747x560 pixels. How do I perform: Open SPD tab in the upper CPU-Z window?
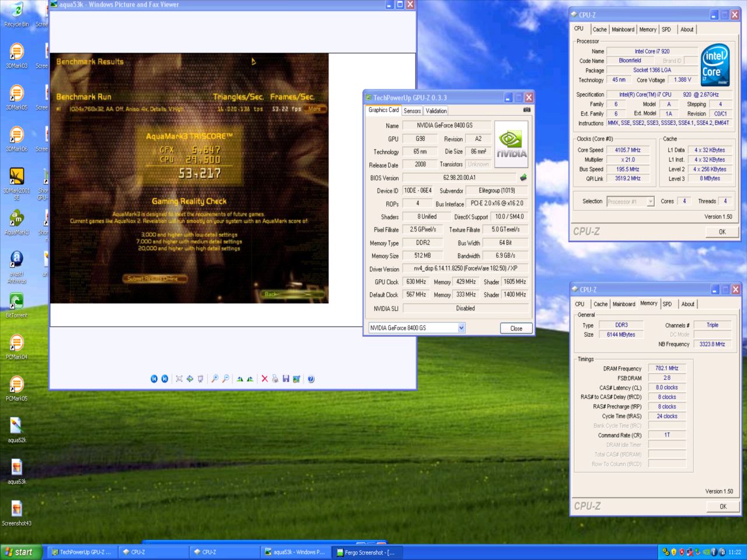coord(666,29)
